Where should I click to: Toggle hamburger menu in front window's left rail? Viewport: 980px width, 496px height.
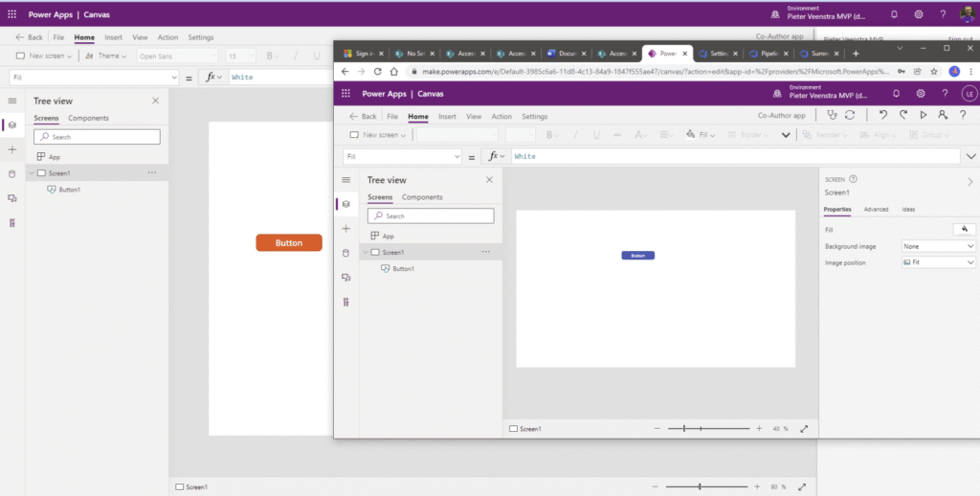click(346, 180)
